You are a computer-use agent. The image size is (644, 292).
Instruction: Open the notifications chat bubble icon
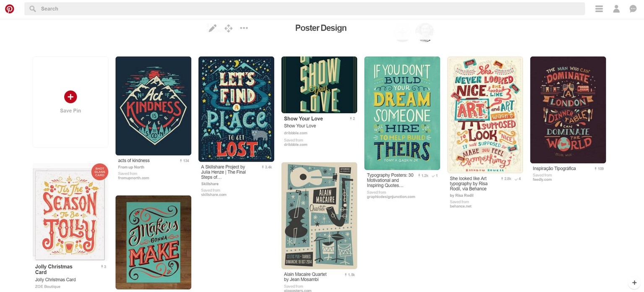633,9
